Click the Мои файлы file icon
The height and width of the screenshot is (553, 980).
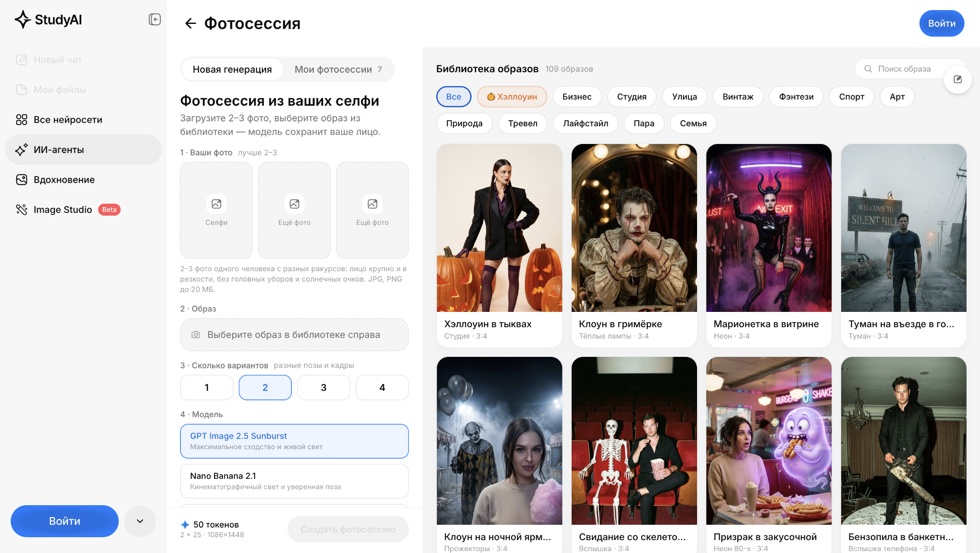click(22, 90)
